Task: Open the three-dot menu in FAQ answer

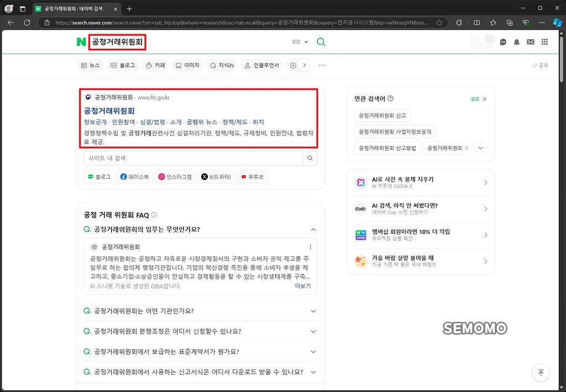Action: point(311,247)
